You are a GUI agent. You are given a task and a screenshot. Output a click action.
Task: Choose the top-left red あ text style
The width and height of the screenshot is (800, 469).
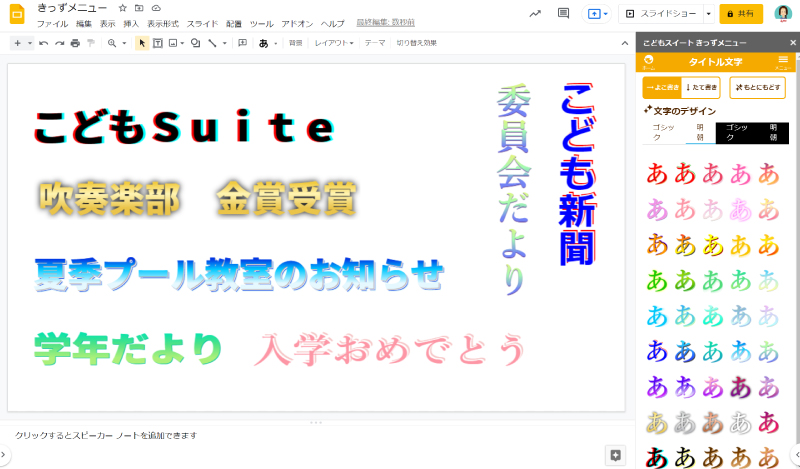[657, 172]
